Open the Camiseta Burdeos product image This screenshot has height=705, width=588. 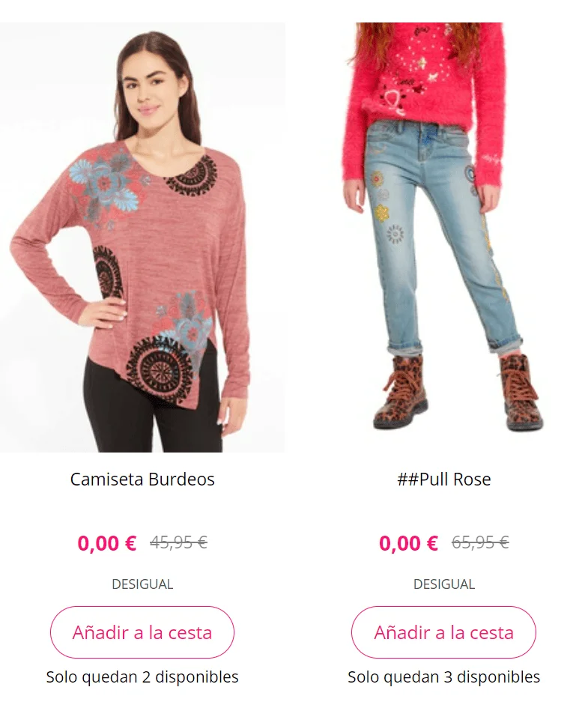pyautogui.click(x=142, y=237)
